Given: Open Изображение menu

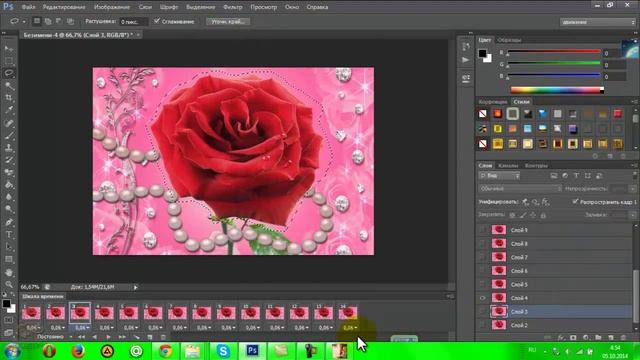Looking at the screenshot, I should pos(112,7).
